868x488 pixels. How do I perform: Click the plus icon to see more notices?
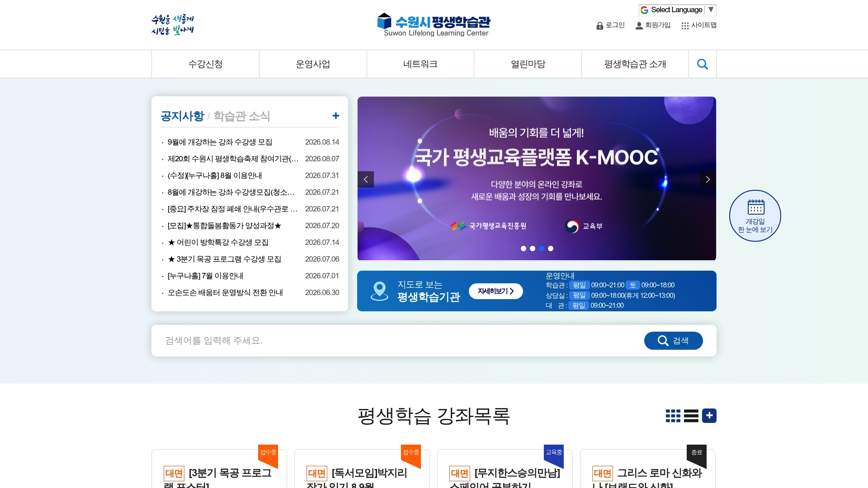tap(335, 116)
